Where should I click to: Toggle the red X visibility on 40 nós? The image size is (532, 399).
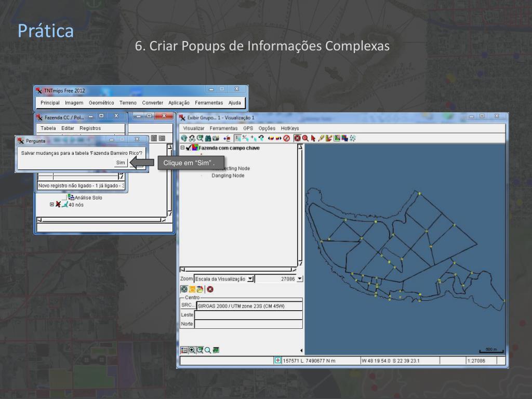(58, 204)
